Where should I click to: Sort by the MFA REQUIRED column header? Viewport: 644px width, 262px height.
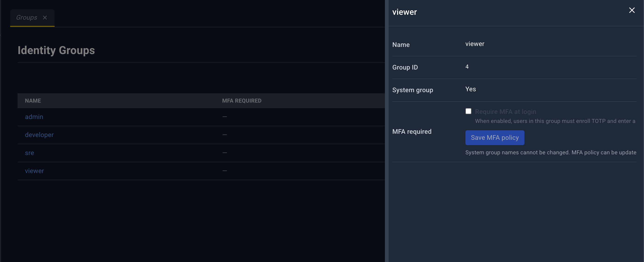point(242,101)
